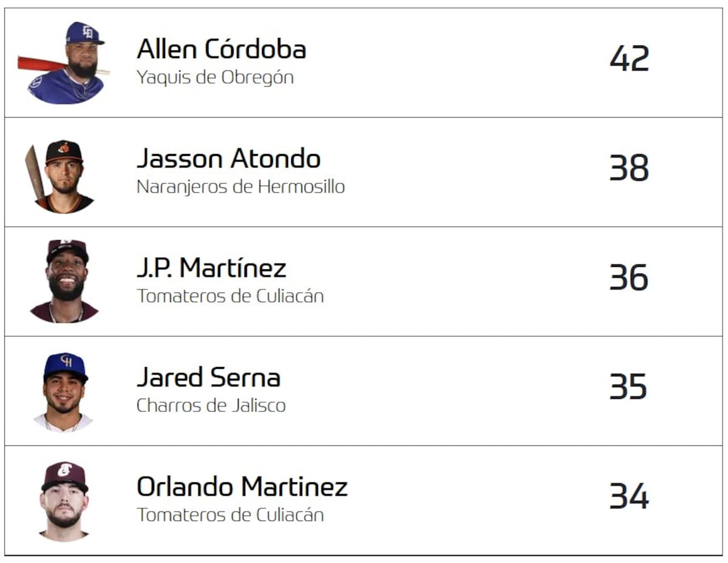Open Jasson Atondo's player name link

click(x=228, y=159)
